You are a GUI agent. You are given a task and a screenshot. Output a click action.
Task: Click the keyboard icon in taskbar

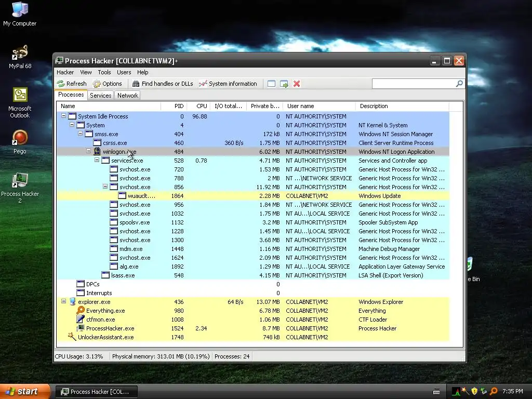pyautogui.click(x=436, y=392)
